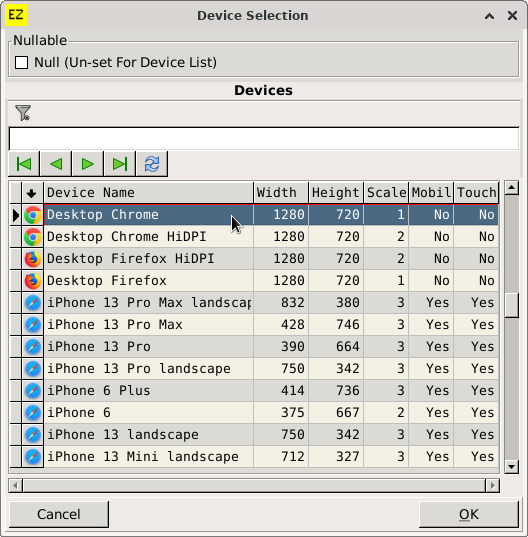Click the vertical scrollbar down arrow

point(512,466)
